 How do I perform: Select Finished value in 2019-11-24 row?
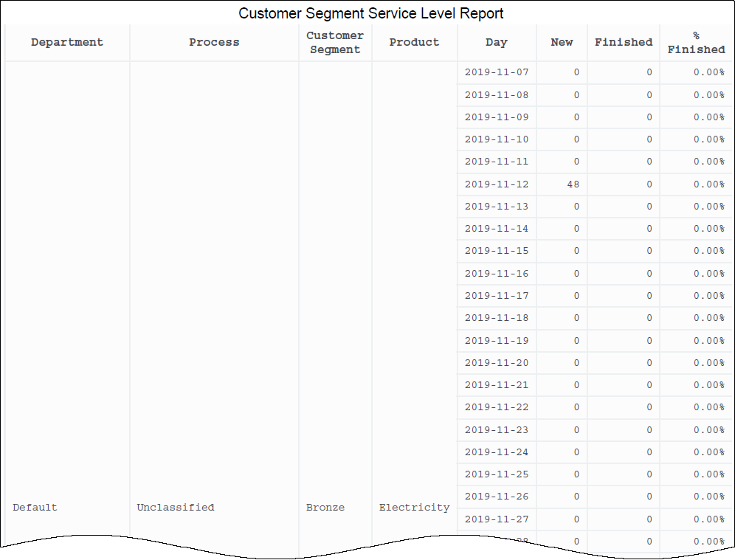tap(649, 452)
